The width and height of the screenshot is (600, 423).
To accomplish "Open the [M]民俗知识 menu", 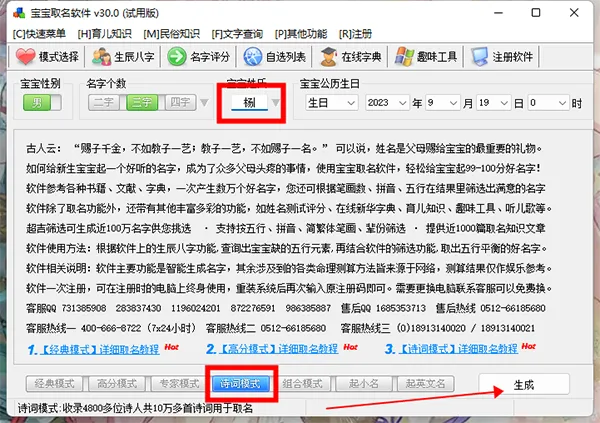I will coord(171,34).
